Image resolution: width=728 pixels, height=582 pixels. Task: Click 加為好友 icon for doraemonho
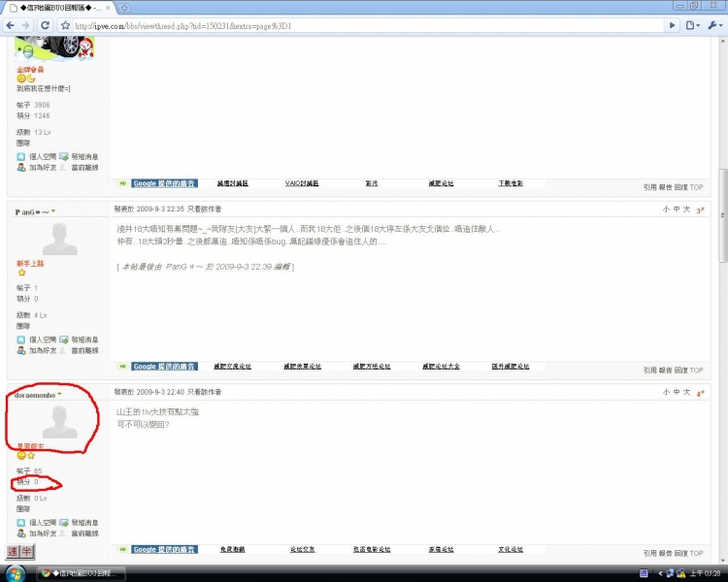pos(21,533)
